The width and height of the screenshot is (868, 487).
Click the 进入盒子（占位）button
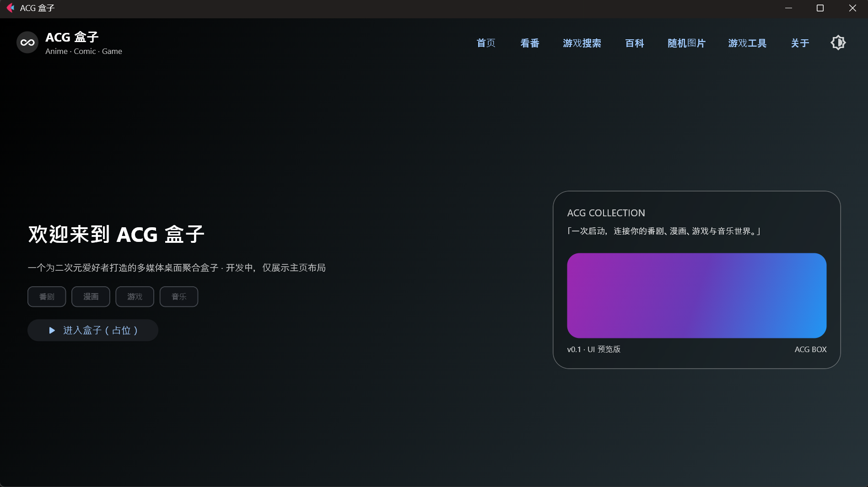[92, 330]
